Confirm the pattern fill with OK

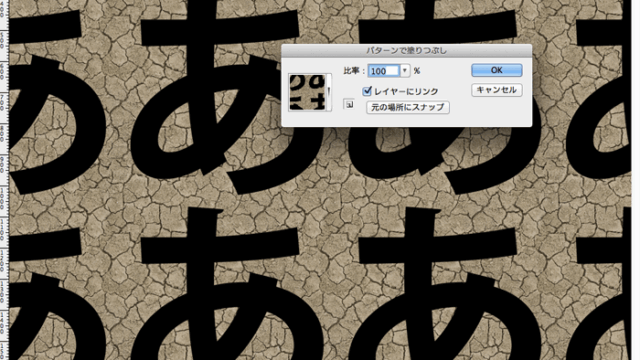tap(496, 70)
